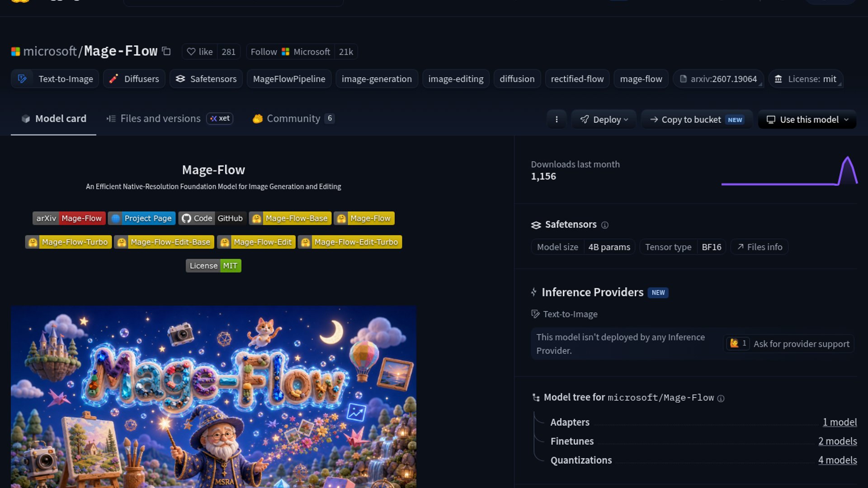Viewport: 868px width, 488px height.
Task: Open the arxiv:2607.19064 paper tag
Action: 718,79
